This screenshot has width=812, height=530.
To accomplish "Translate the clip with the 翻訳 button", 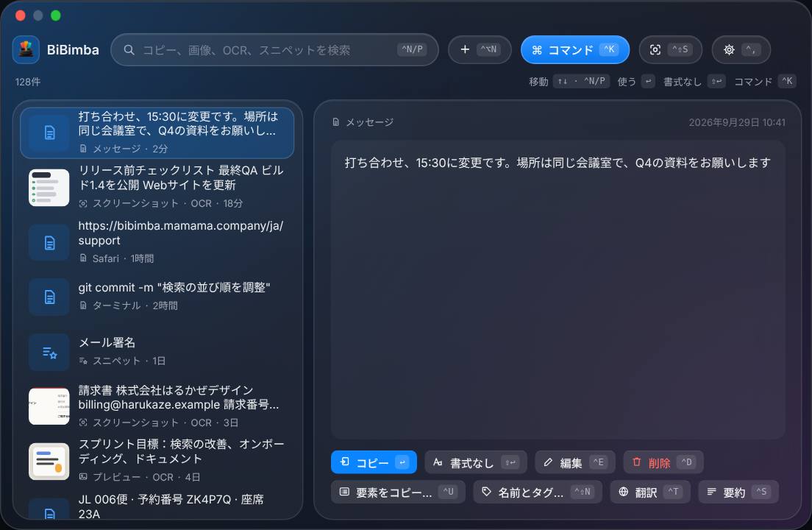I will pos(650,492).
